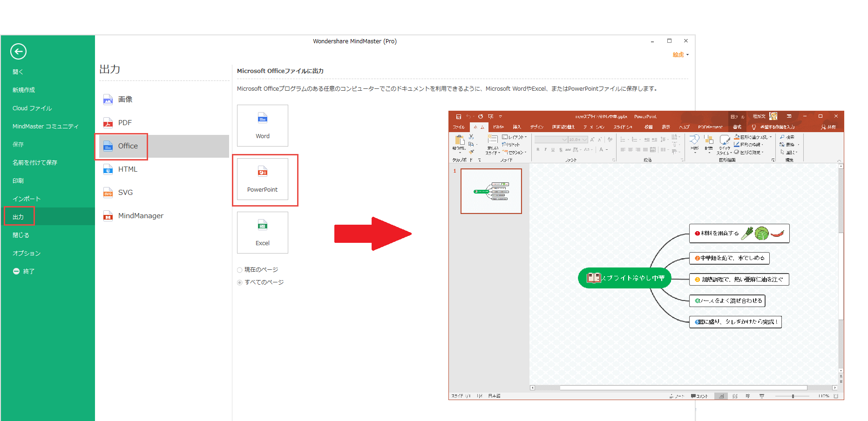Select the 画像 export format icon
This screenshot has height=421, width=868.
[x=108, y=99]
